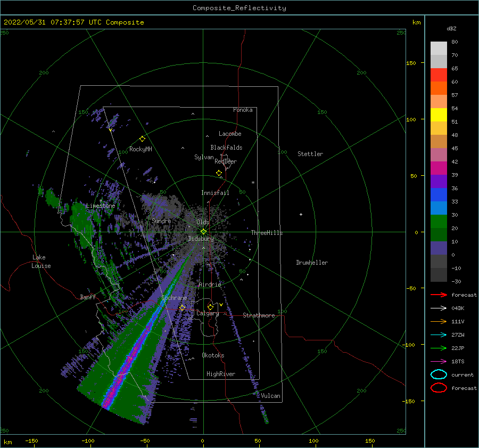Click the Sundre town label
Image resolution: width=479 pixels, height=448 pixels.
pyautogui.click(x=161, y=221)
